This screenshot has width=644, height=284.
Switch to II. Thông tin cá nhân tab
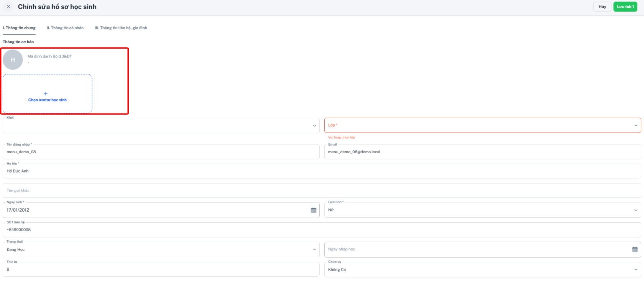[x=65, y=28]
